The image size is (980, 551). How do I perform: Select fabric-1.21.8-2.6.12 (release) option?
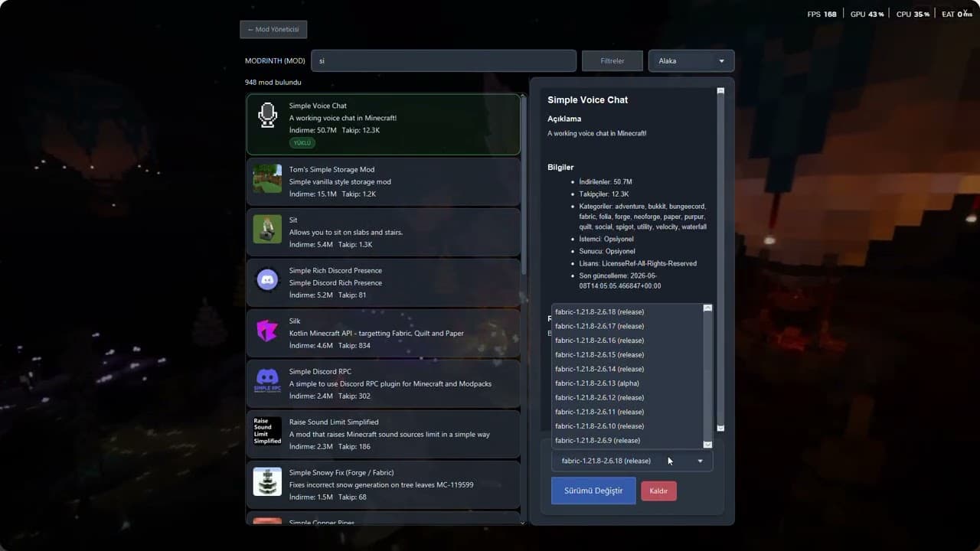(x=626, y=397)
